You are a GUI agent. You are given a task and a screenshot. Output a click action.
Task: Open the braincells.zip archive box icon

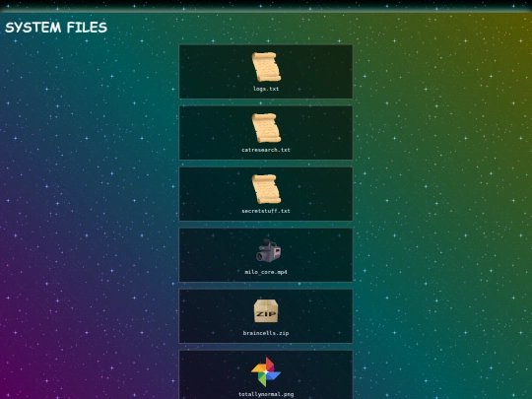pos(266,310)
